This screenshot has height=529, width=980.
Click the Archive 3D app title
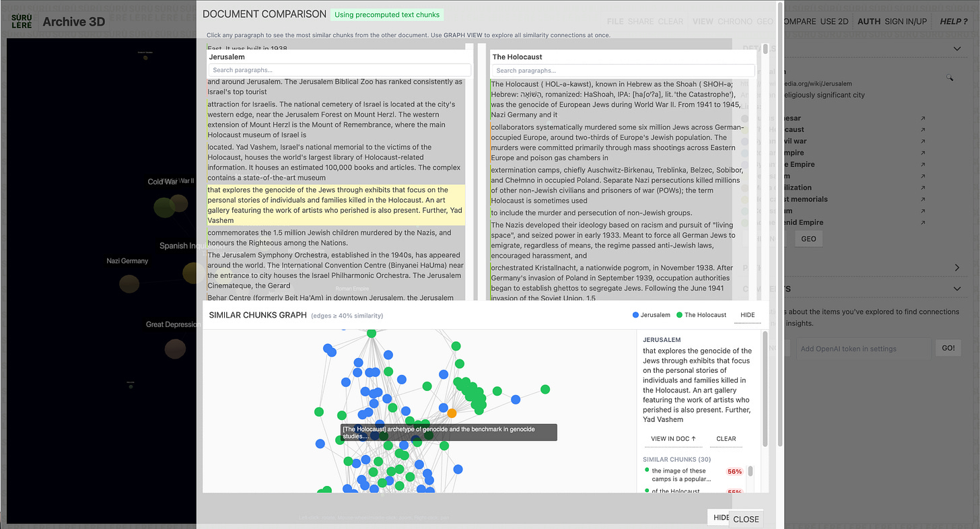click(74, 22)
